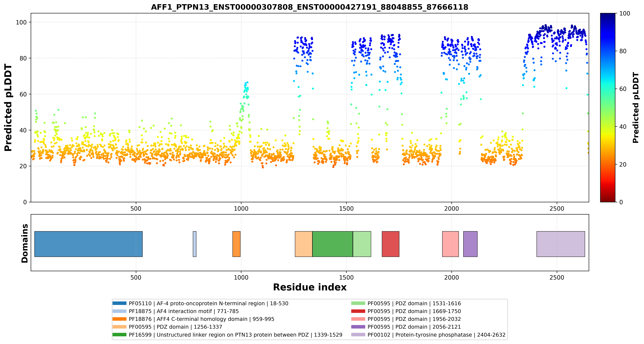This screenshot has height=344, width=644.
Task: Click the PF18876 orange legend swatch
Action: (120, 319)
